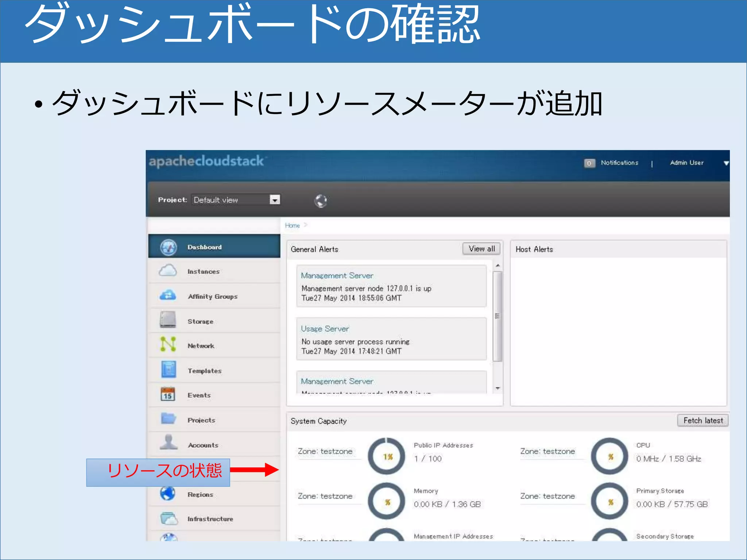Click the Home breadcrumb link
Viewport: 747px width, 560px height.
292,226
